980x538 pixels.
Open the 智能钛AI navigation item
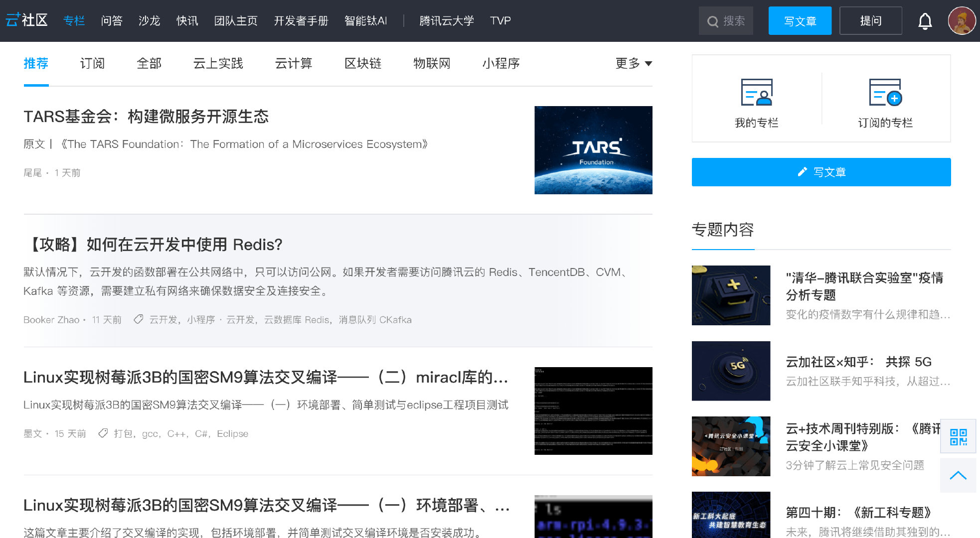coord(366,20)
